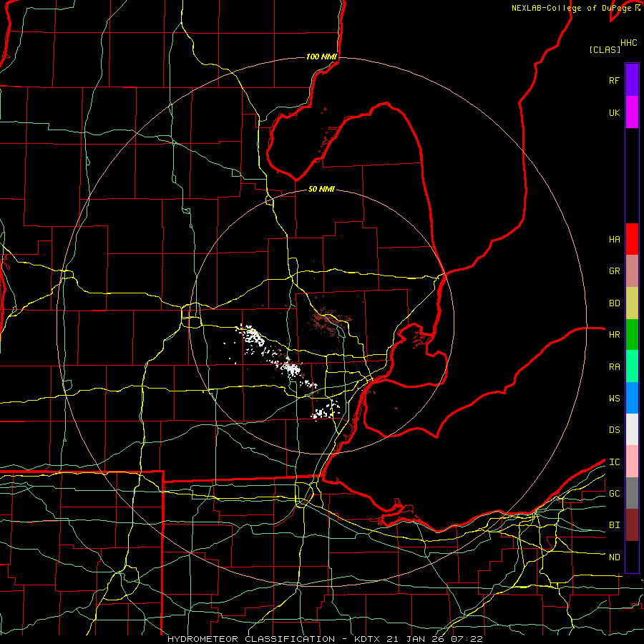Click the DS legend label
The image size is (644, 644).
[614, 430]
